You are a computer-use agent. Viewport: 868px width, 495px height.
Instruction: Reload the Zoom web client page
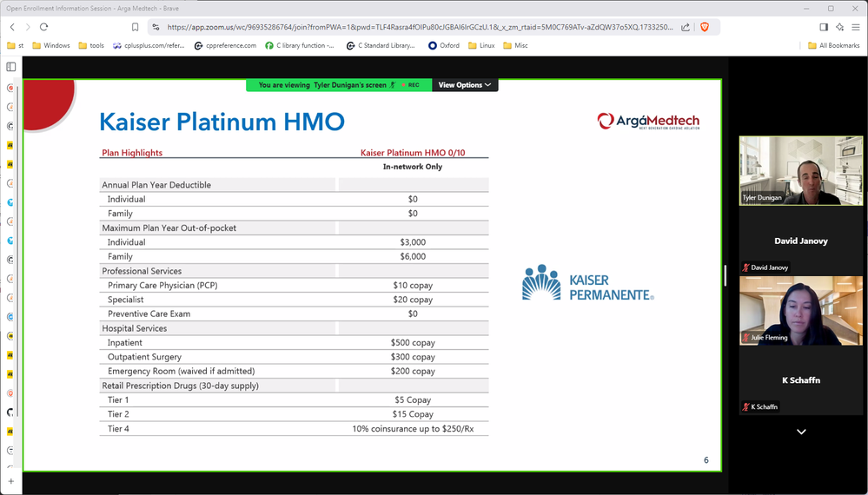tap(43, 27)
